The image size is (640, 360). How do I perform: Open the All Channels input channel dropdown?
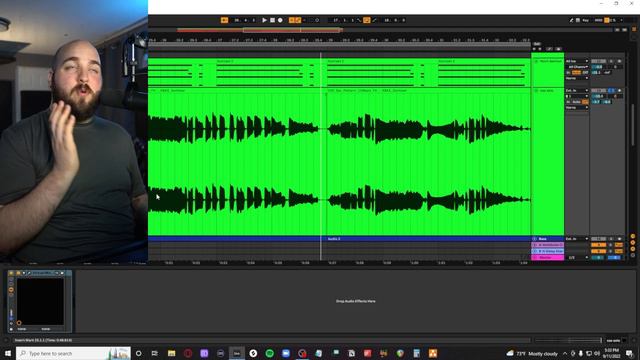[577, 67]
